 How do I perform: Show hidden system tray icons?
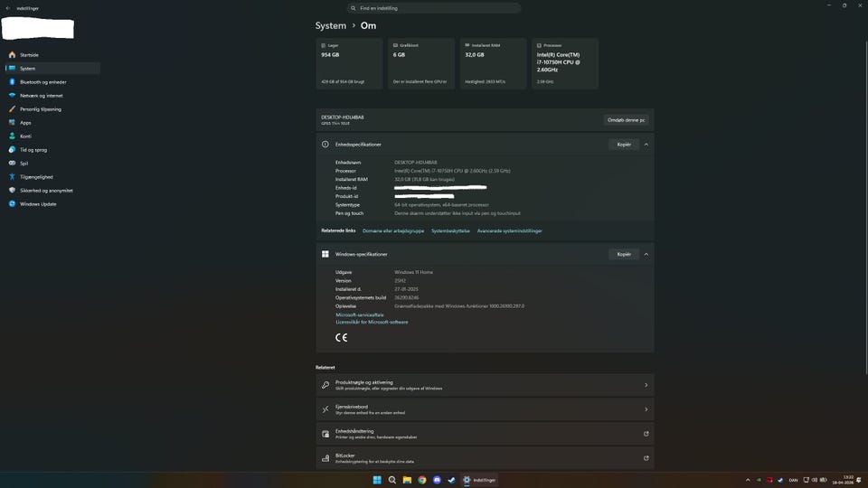click(x=748, y=480)
